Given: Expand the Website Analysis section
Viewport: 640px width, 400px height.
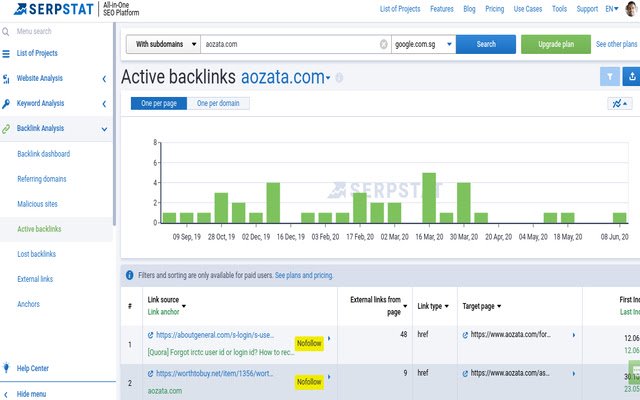Looking at the screenshot, I should click(x=104, y=79).
